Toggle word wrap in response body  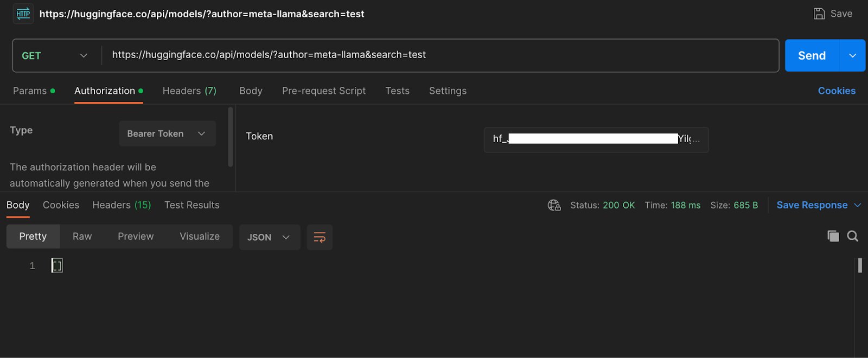coord(320,237)
